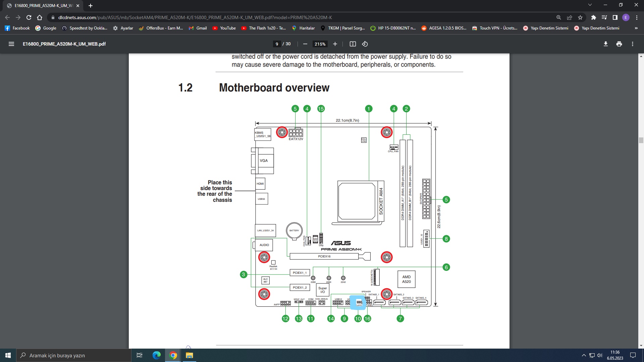Open the YouTube bookmark

click(224, 28)
